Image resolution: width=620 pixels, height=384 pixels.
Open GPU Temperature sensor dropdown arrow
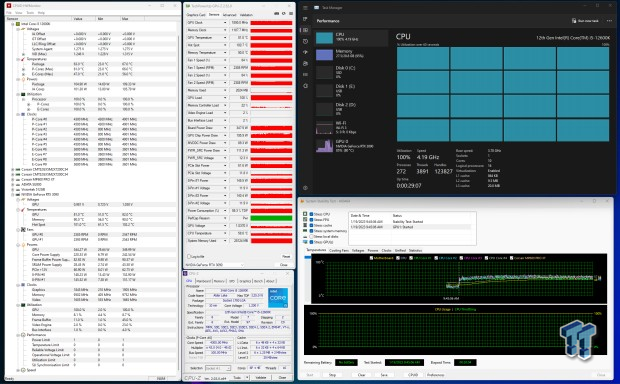coord(225,38)
